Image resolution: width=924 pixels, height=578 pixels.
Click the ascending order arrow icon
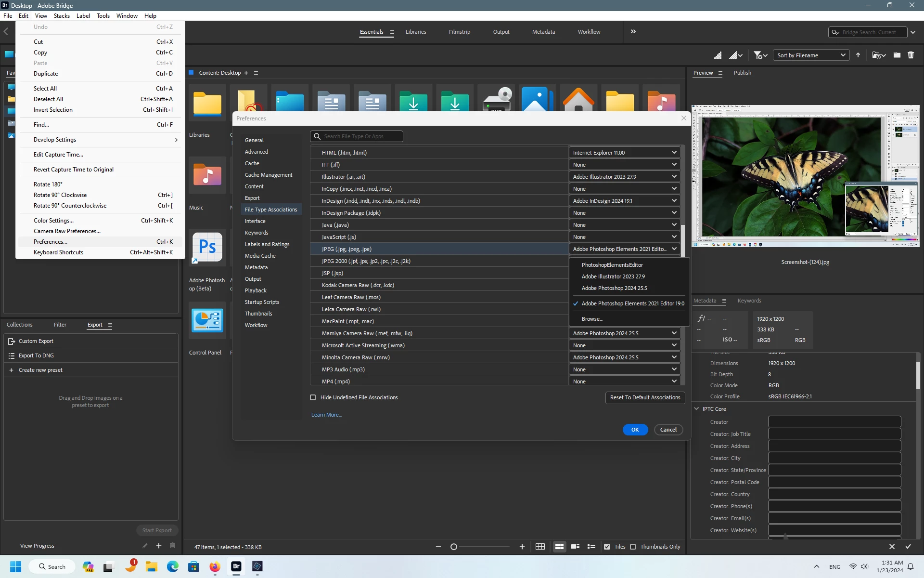click(x=858, y=55)
